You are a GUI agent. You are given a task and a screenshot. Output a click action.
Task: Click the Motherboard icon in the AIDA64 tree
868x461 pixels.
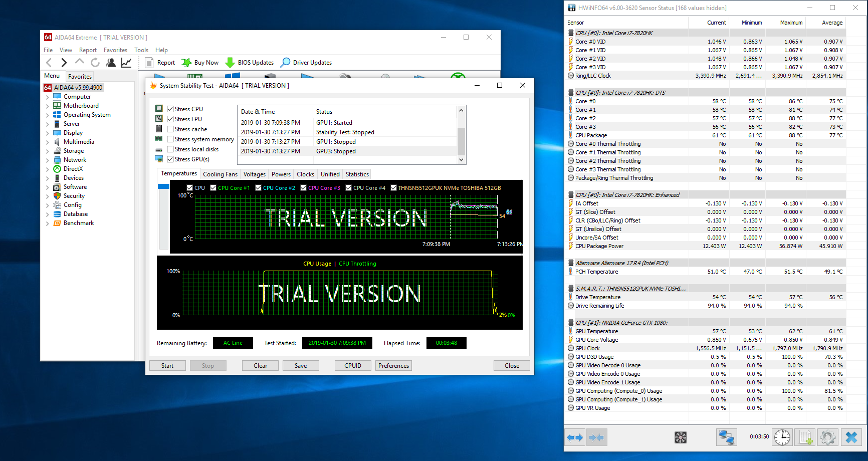[x=57, y=106]
